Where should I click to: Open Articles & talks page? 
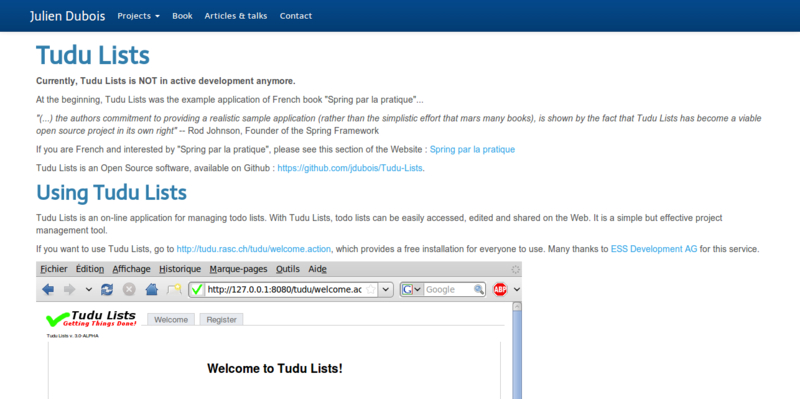(x=236, y=16)
